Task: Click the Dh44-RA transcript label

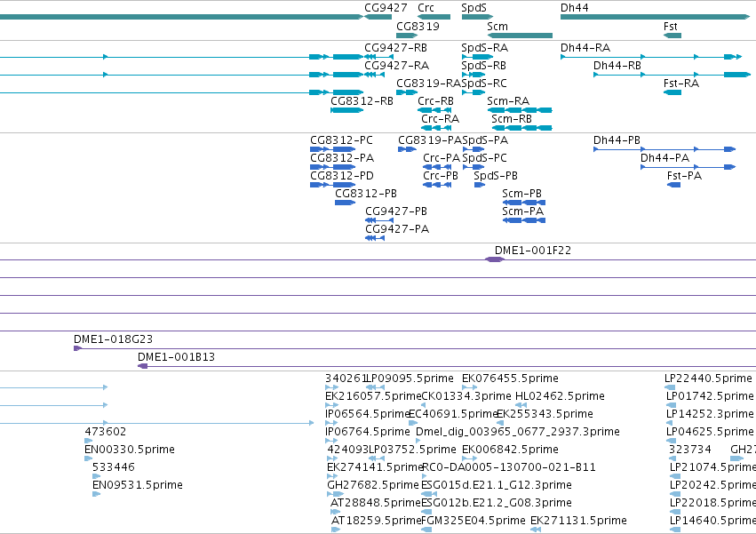Action: [x=585, y=48]
